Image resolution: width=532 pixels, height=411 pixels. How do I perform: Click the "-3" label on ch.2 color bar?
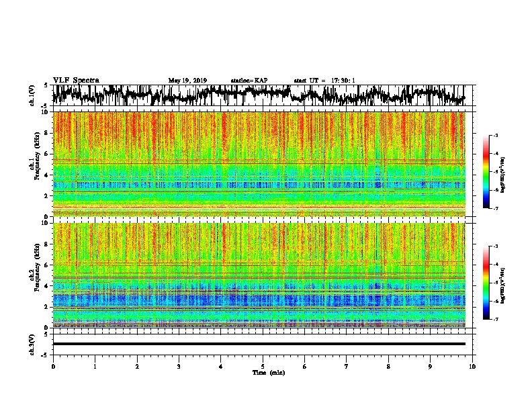496,246
